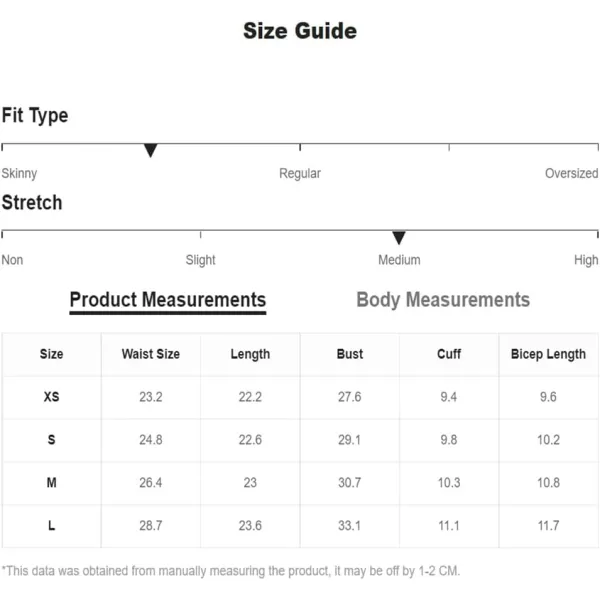Click the Non stretch label
Image resolution: width=600 pixels, height=600 pixels.
[12, 260]
